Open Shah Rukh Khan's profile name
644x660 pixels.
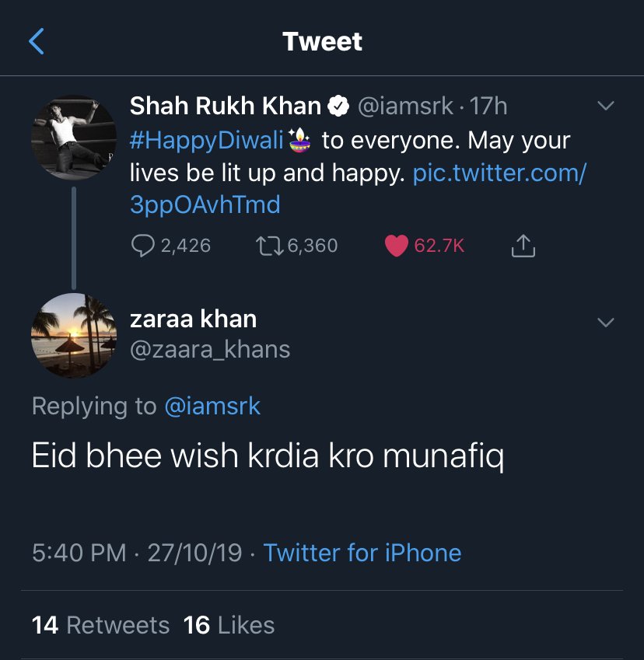point(225,106)
